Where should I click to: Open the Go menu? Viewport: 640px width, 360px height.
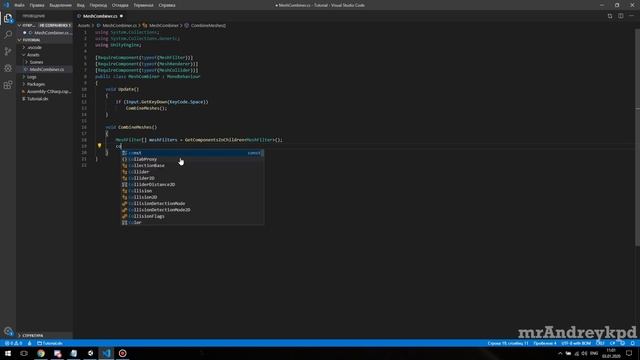click(98, 5)
